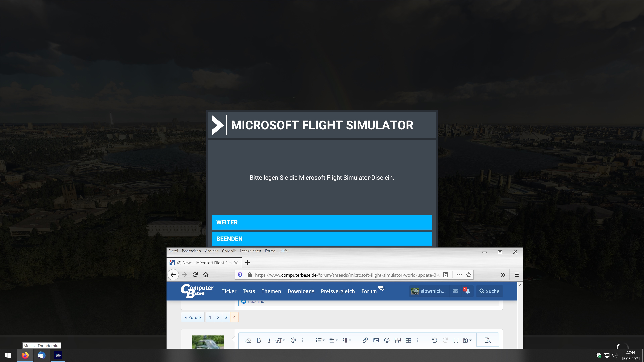The height and width of the screenshot is (362, 644).
Task: Click the WEITER button to continue
Action: [322, 222]
